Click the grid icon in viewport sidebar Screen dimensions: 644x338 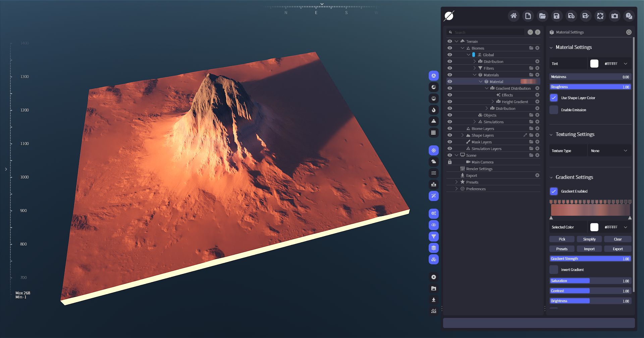click(x=434, y=133)
